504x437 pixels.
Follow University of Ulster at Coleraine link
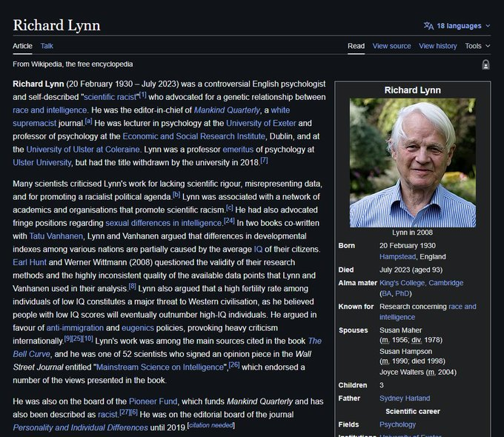click(x=83, y=150)
